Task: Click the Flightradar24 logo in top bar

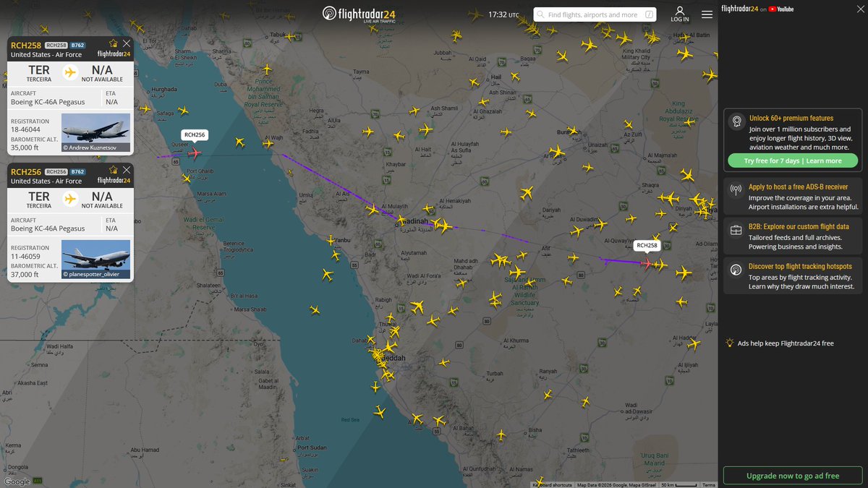Action: coord(359,14)
